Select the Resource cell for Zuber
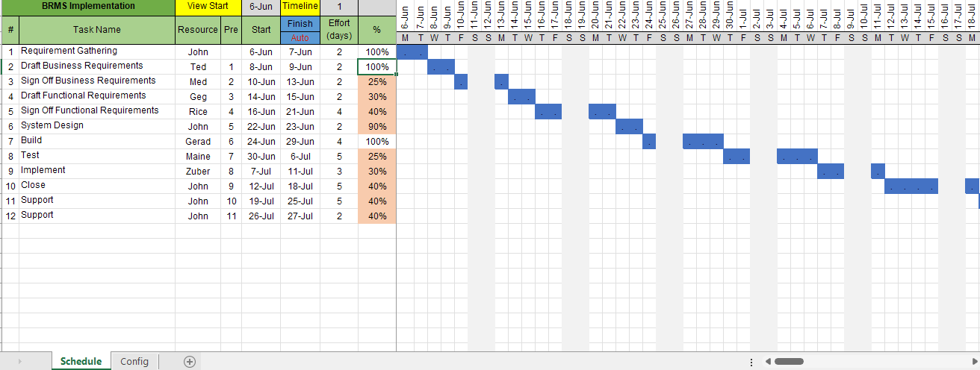The image size is (980, 370). [x=198, y=172]
